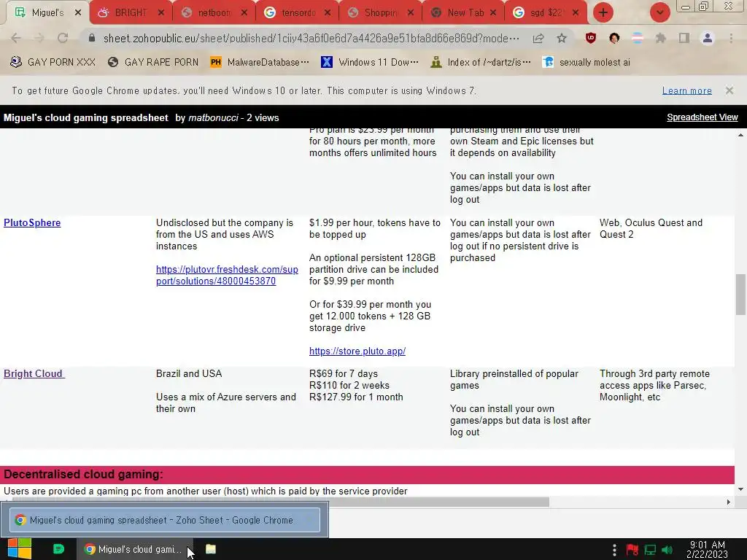Open the Chrome profile menu

tap(708, 38)
